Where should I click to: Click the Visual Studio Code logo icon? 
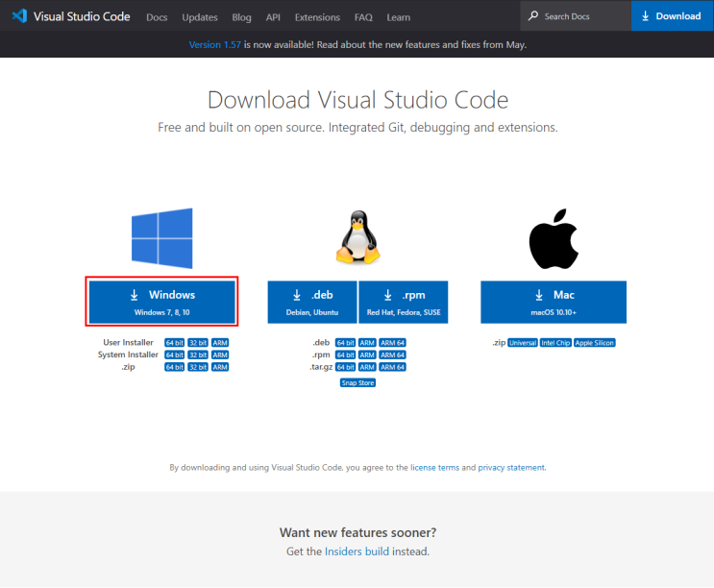click(x=19, y=16)
